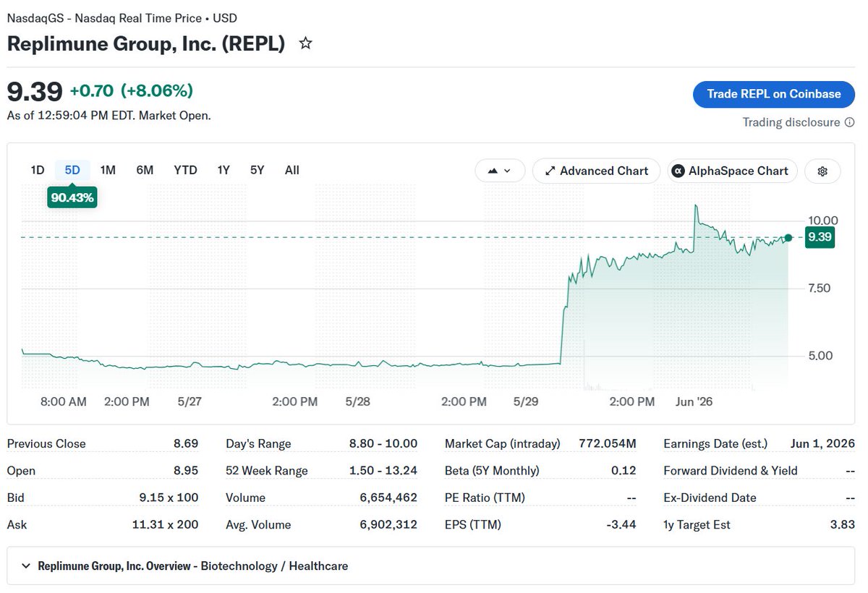Show the 5Y chart range
The width and height of the screenshot is (868, 593).
pos(258,170)
